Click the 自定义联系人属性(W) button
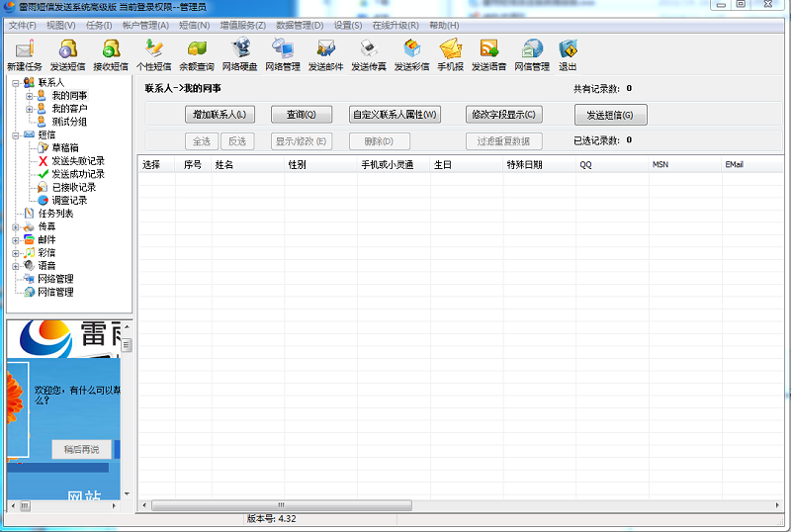 395,115
